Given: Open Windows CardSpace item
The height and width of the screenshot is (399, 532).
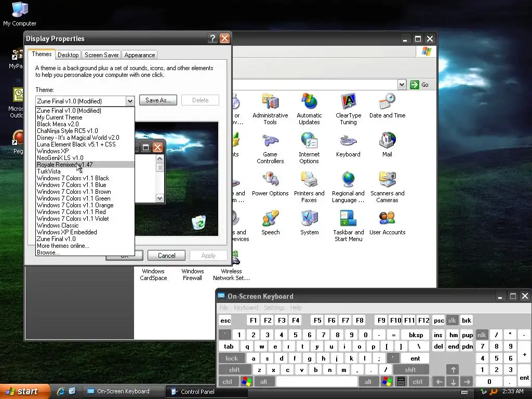Looking at the screenshot, I should point(153,274).
